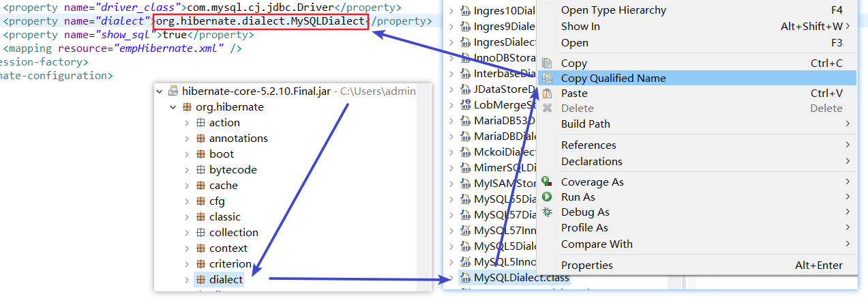Image resolution: width=868 pixels, height=301 pixels.
Task: Click the red X Delete icon
Action: click(x=547, y=109)
